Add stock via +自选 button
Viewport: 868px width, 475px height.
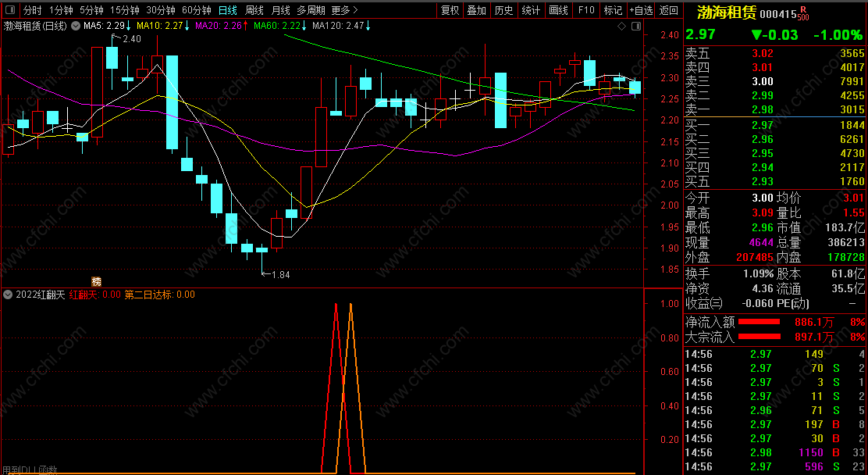coord(642,10)
